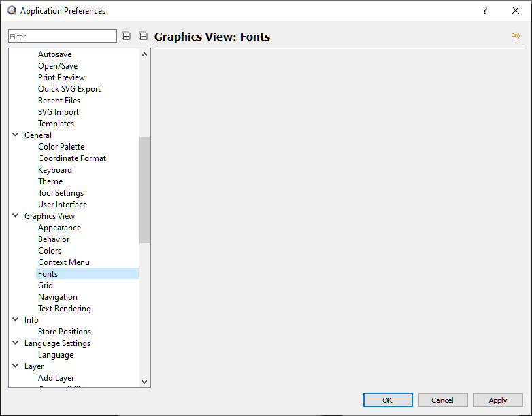532x416 pixels.
Task: Click the tree scrollbar down arrow
Action: 144,382
